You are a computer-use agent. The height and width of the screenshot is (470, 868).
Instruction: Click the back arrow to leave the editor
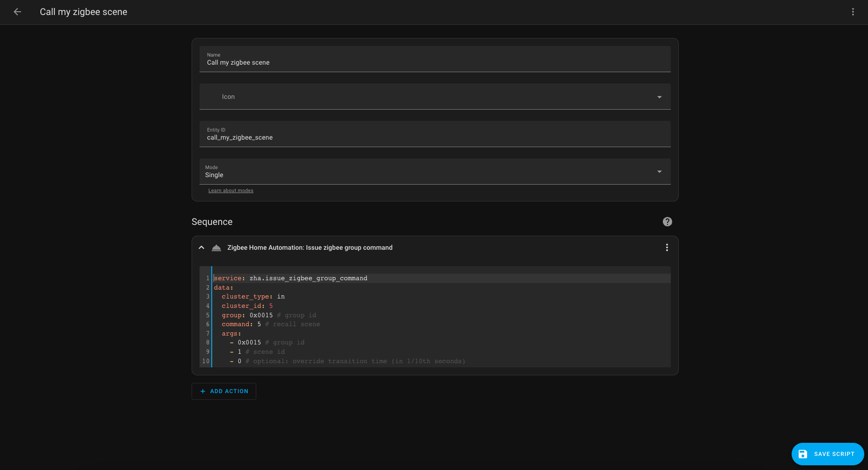[17, 12]
